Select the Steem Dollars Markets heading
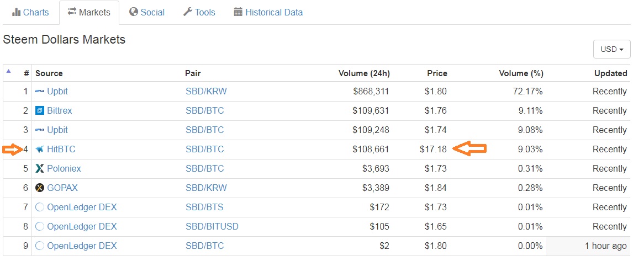The image size is (644, 266). pos(64,40)
